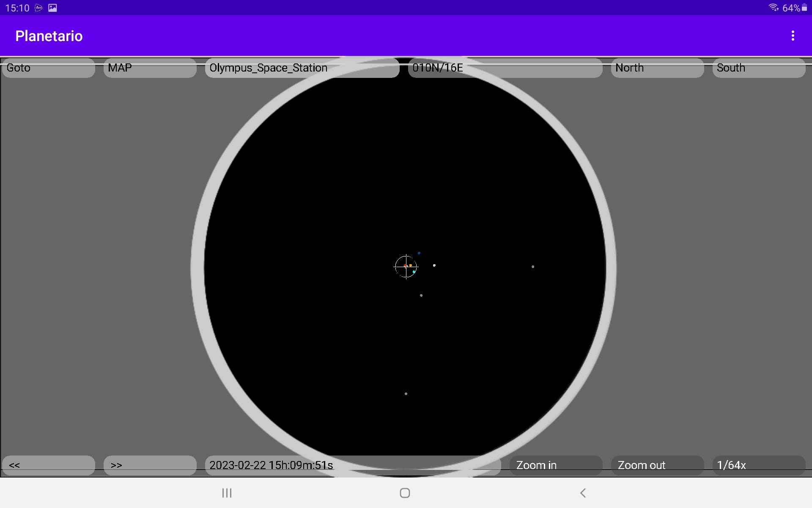Point the view South
Image resolution: width=812 pixels, height=508 pixels.
(x=759, y=68)
